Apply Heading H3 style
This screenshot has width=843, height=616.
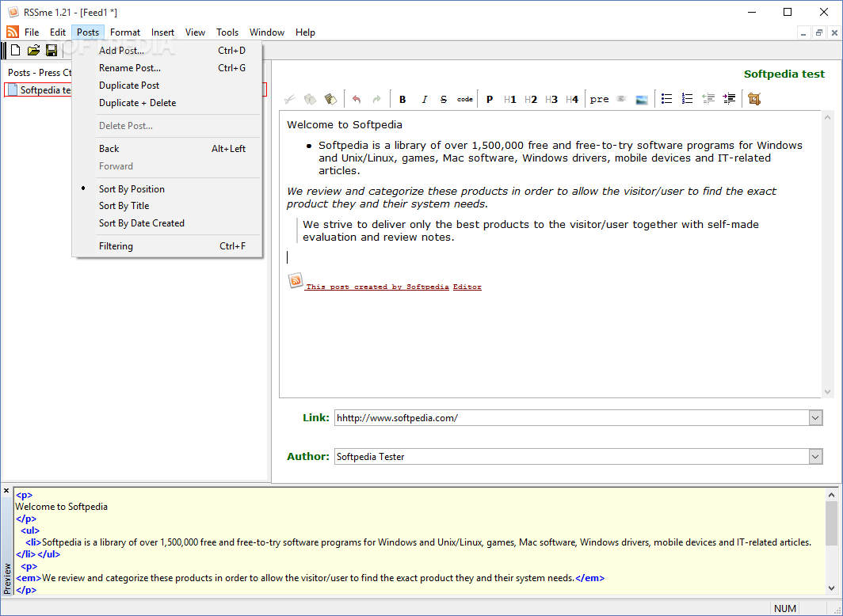pyautogui.click(x=551, y=99)
